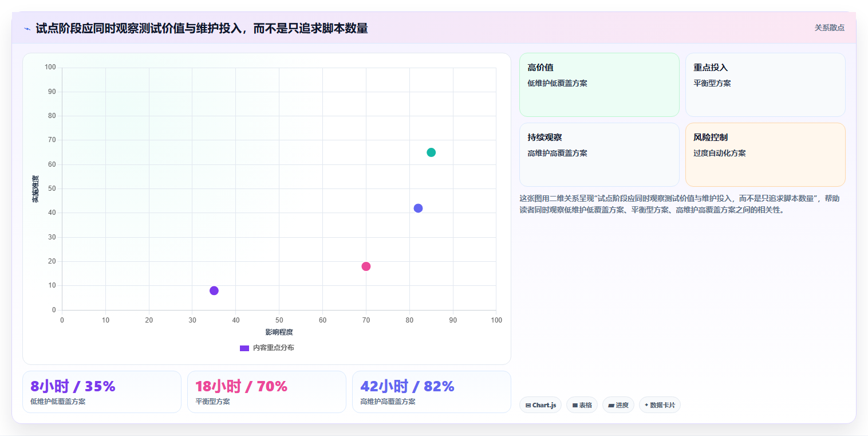This screenshot has width=868, height=436.
Task: Select the pink scatter point at 70
Action: [366, 266]
